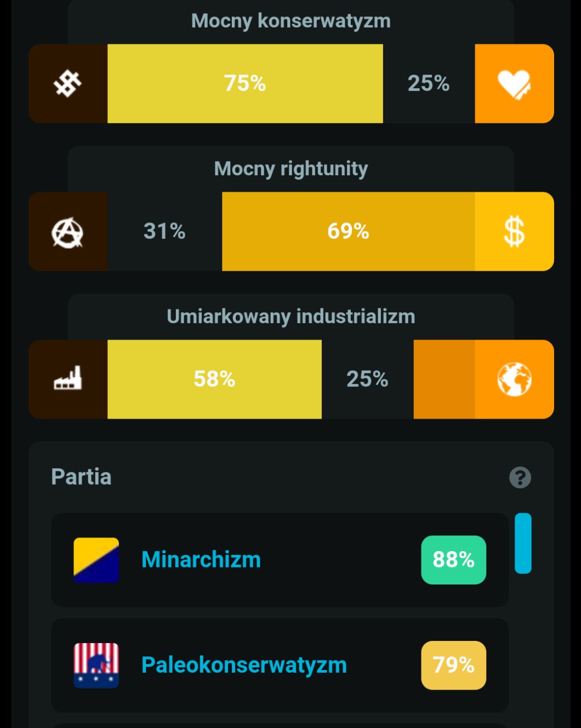Click the white heart icon
Screen dimensions: 581x728
[x=514, y=84]
